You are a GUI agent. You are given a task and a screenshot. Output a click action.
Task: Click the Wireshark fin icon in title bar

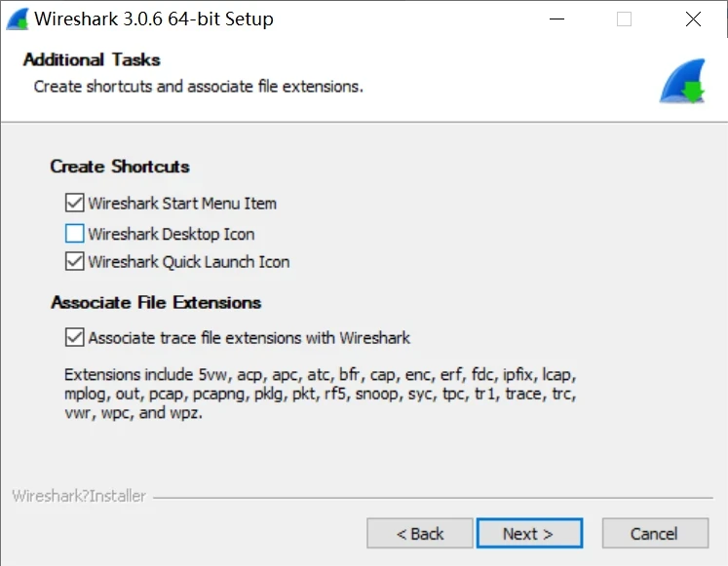click(x=17, y=19)
